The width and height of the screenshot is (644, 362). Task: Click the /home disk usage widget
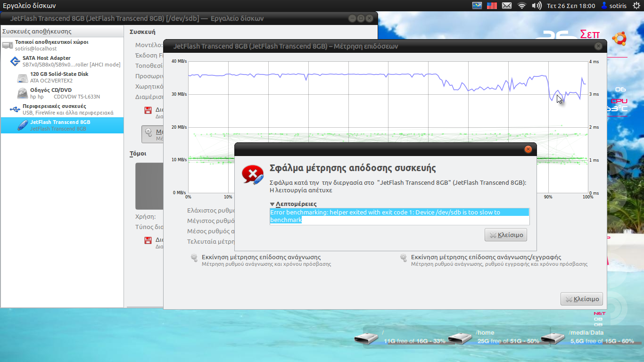coord(502,337)
